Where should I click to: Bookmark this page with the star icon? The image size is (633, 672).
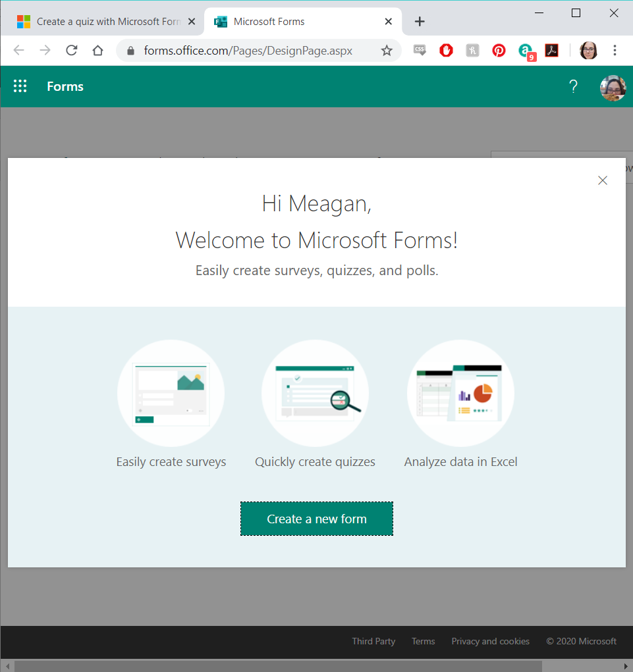[x=387, y=51]
